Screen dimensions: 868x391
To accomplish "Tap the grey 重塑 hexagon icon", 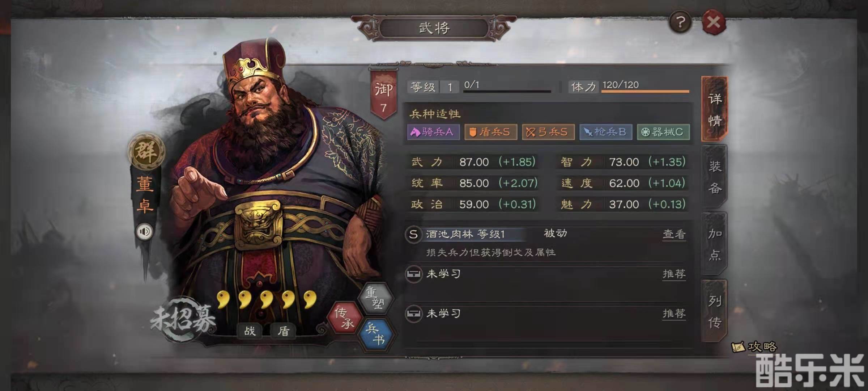I will click(x=375, y=298).
